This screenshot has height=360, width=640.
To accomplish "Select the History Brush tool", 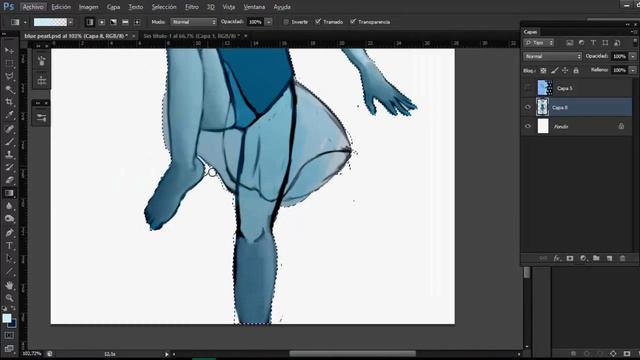I will point(9,167).
